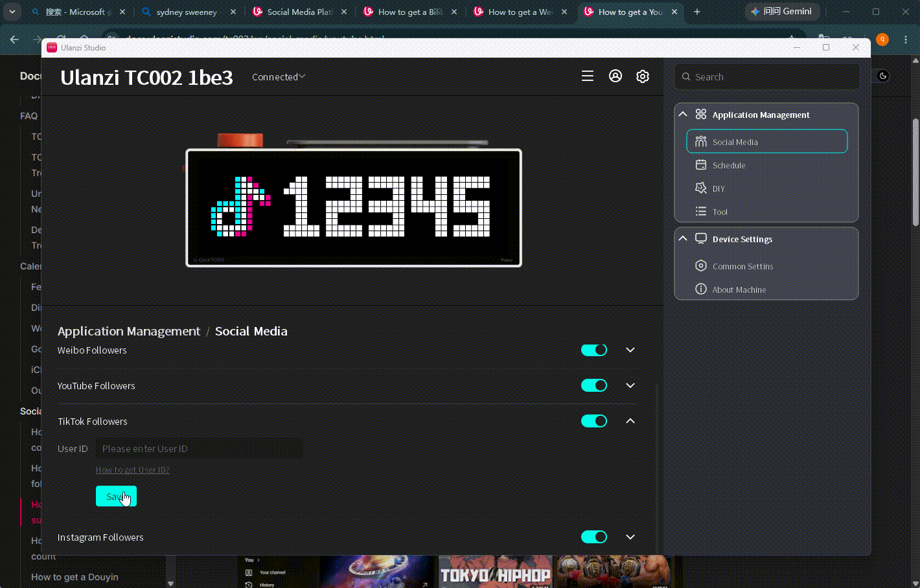Screen dimensions: 920x588
Task: Disable the TikTok Followers switch
Action: [594, 422]
